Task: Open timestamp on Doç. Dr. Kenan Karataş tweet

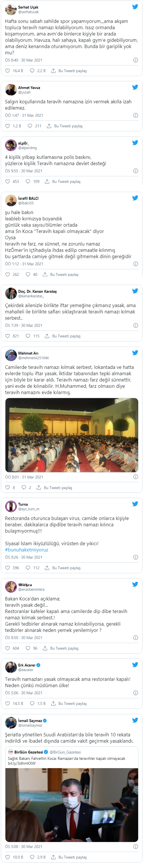Action: pos(23,325)
